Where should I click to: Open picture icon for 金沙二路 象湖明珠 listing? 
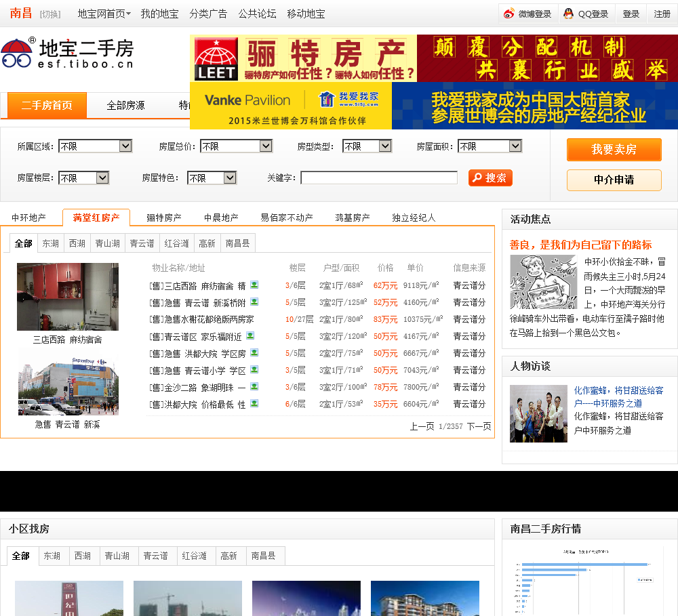coord(254,386)
